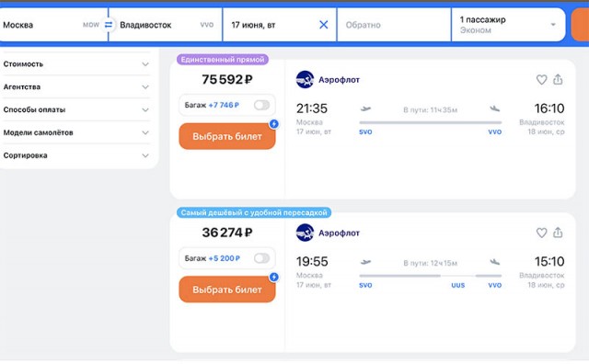Click landing plane icon on 15:10 arrival
The height and width of the screenshot is (364, 589).
(495, 262)
